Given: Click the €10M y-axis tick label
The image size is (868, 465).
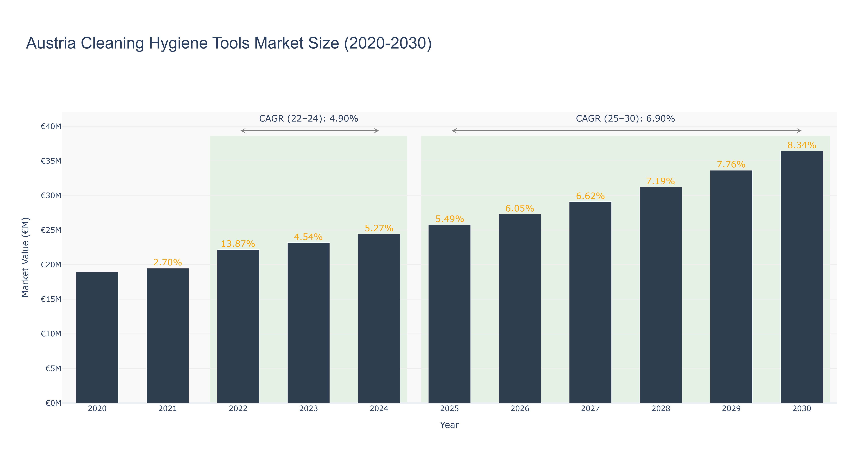Looking at the screenshot, I should (51, 334).
